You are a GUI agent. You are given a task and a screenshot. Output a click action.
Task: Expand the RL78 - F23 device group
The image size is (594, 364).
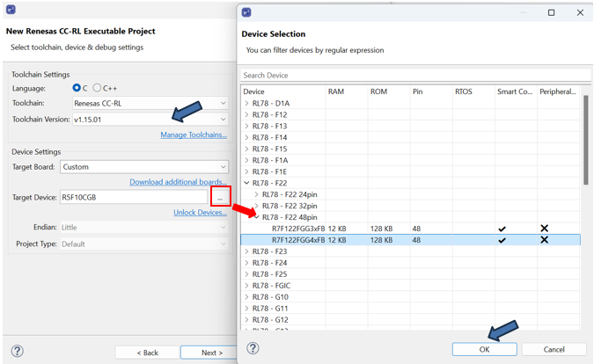point(247,251)
